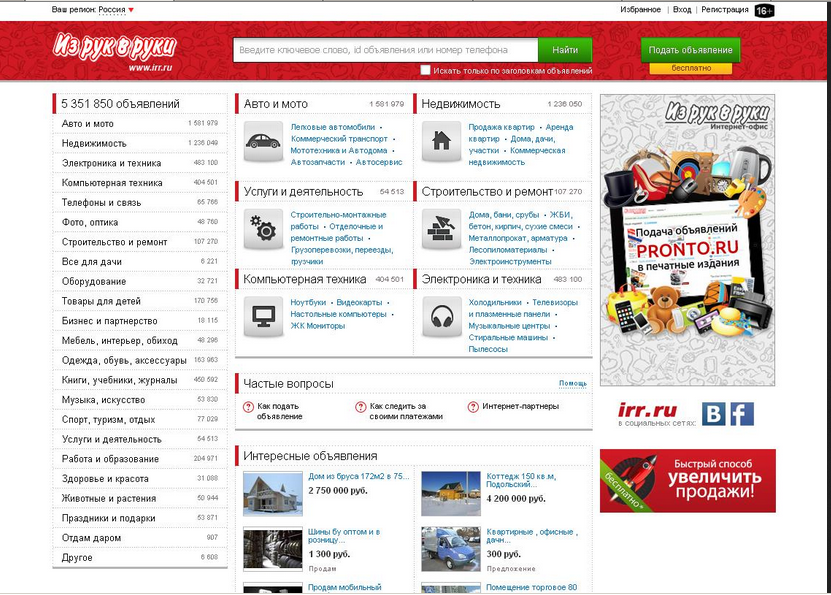Viewport: 831px width, 595px height.
Task: Open the Россия region dropdown
Action: click(116, 10)
